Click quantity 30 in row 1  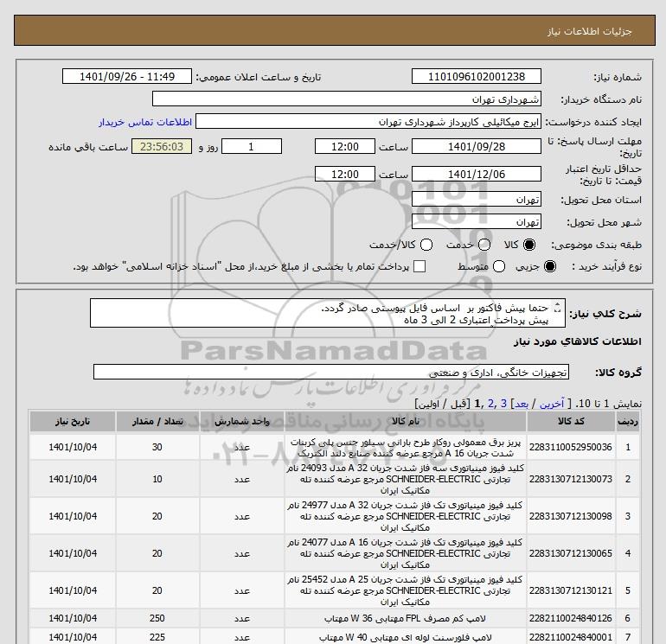tap(157, 447)
